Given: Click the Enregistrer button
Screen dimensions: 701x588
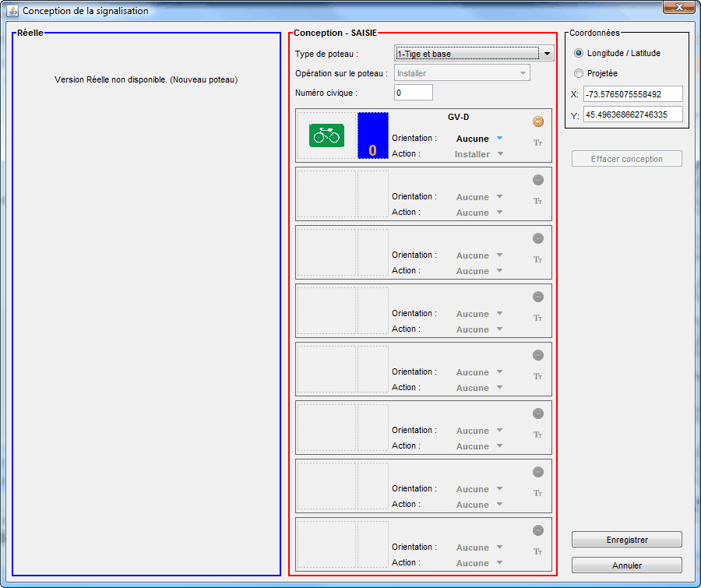Looking at the screenshot, I should (626, 540).
